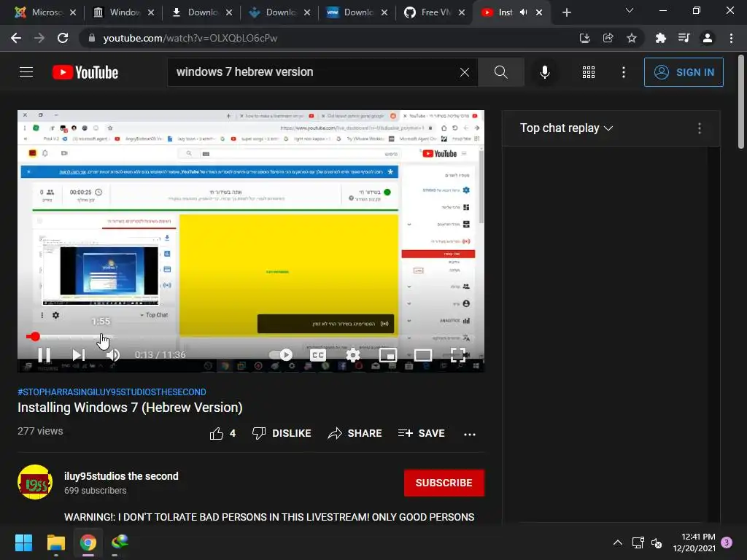
Task: Enter full screen mode
Action: coord(458,355)
